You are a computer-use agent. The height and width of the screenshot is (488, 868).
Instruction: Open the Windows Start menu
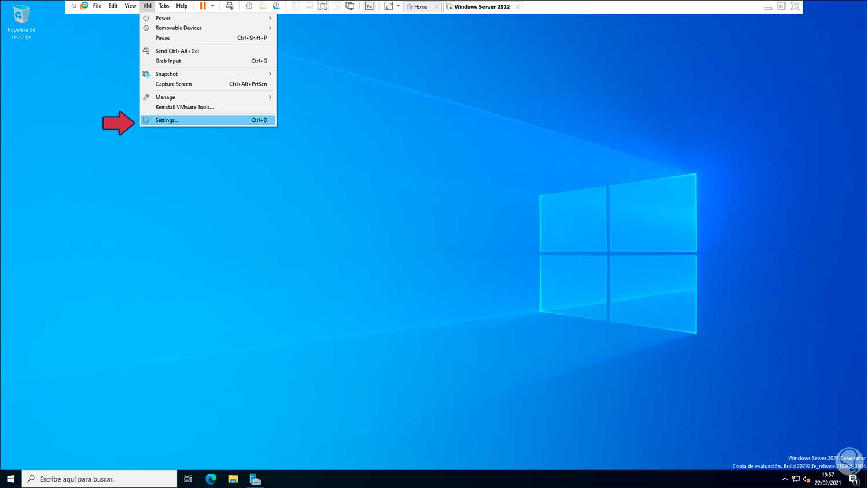(x=10, y=479)
